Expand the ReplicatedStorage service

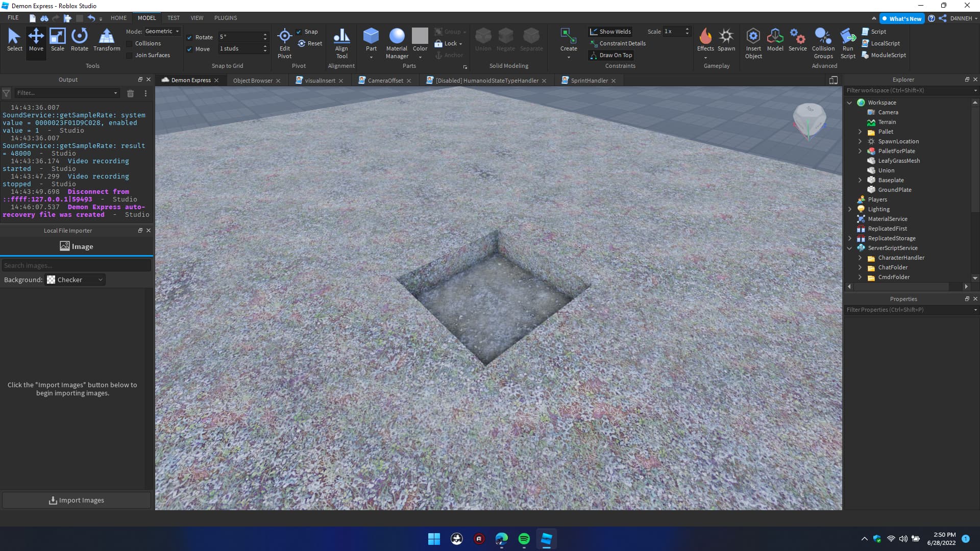point(849,238)
